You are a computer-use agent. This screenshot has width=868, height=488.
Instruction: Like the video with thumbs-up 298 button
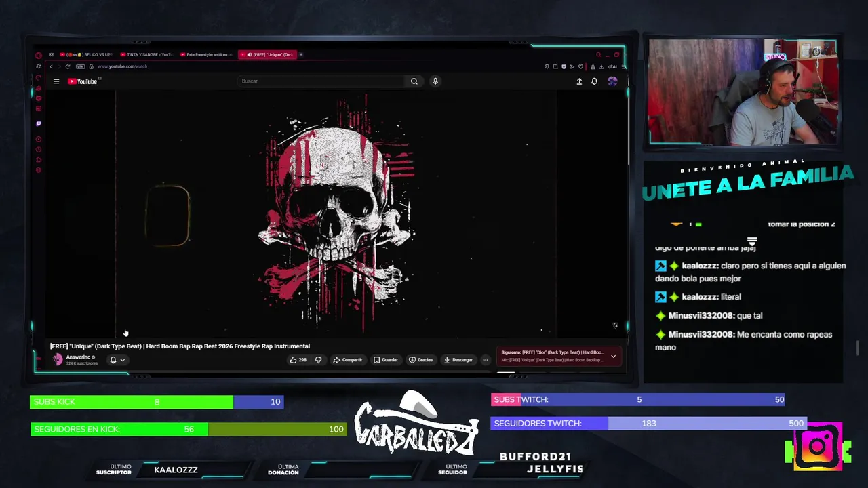tap(298, 360)
